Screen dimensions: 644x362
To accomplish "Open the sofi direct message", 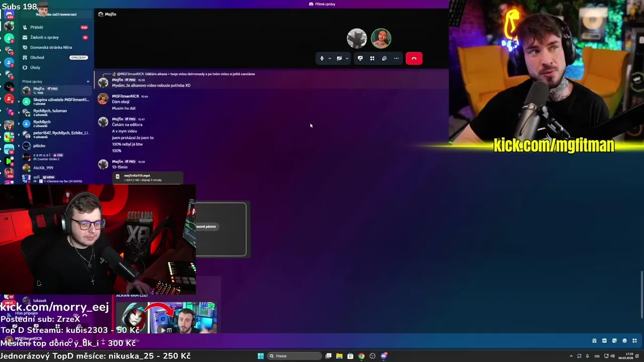I will pyautogui.click(x=55, y=178).
